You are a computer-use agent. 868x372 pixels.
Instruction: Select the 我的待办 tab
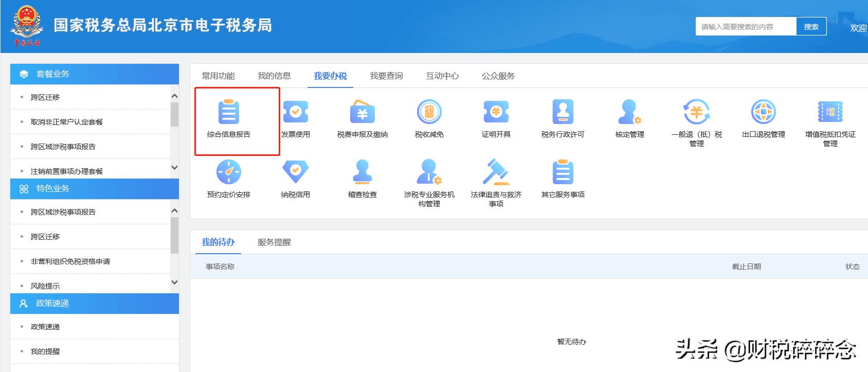tap(218, 242)
